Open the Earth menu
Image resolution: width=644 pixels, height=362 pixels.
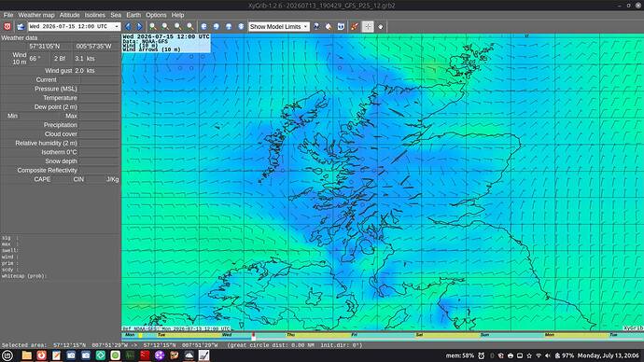click(x=133, y=15)
